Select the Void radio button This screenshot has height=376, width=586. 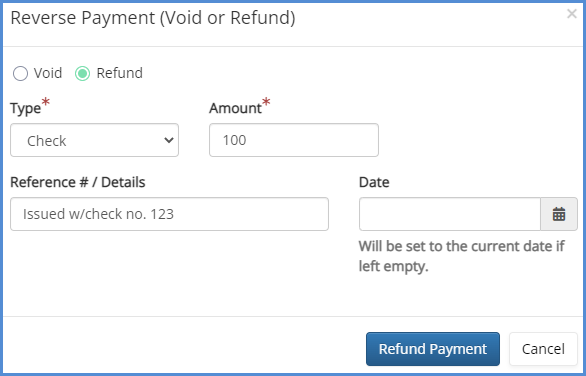(x=20, y=74)
